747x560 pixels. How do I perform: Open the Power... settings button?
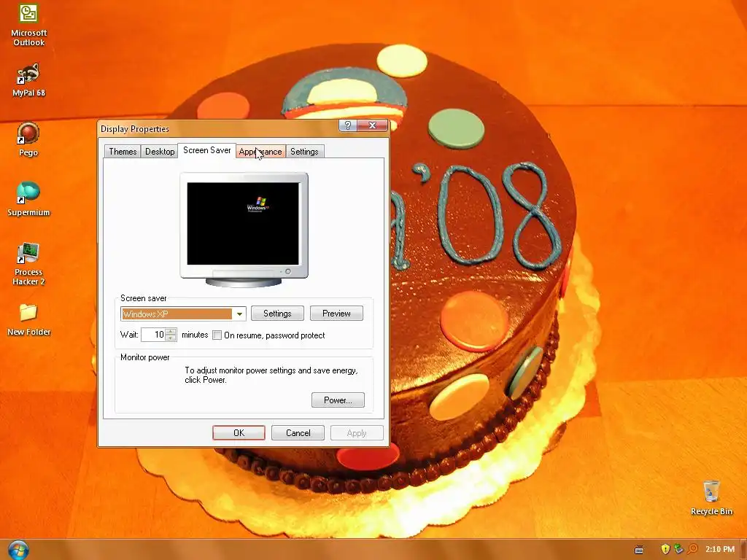[x=338, y=400]
